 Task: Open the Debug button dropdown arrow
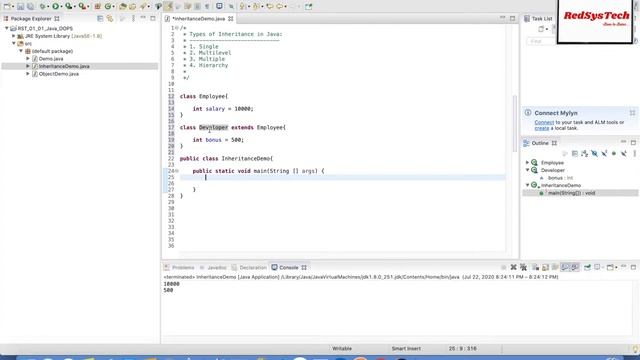coord(48,7)
